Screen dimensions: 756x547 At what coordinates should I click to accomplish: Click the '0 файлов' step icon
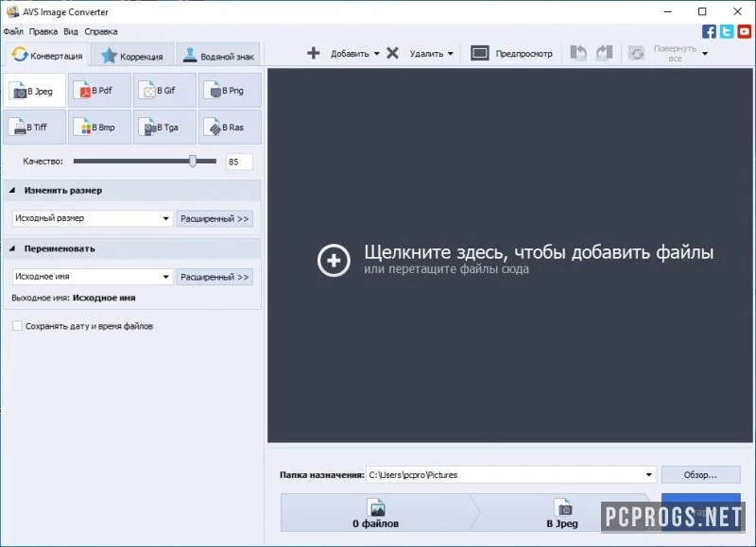[x=376, y=507]
